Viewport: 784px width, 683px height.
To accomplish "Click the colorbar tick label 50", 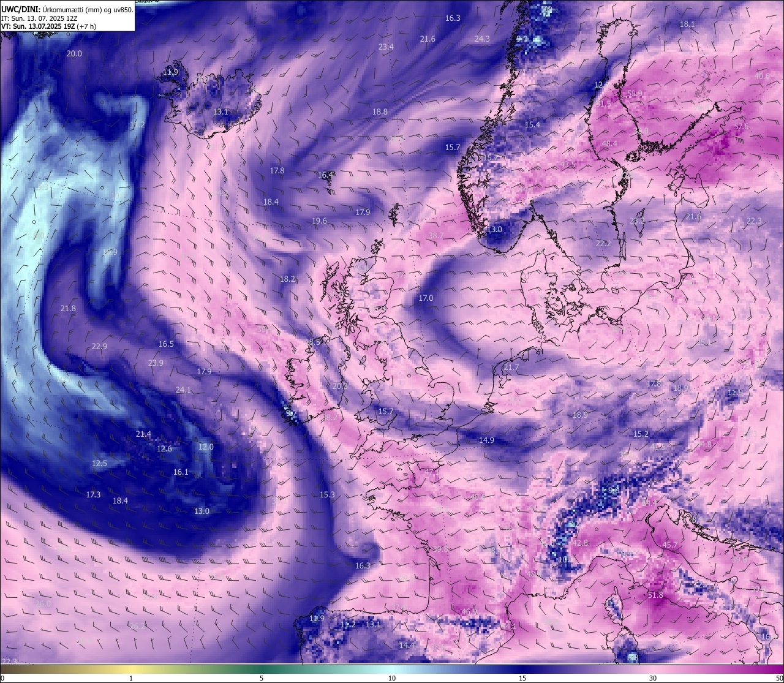I will point(779,678).
